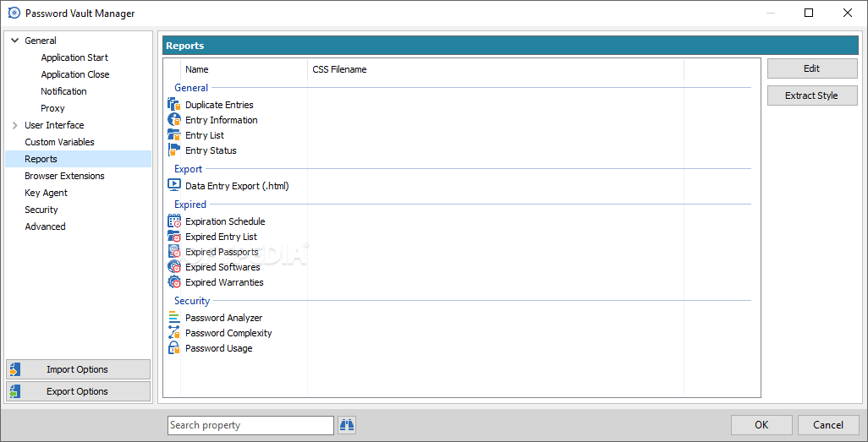The width and height of the screenshot is (868, 442).
Task: Click the Duplicate Entries report icon
Action: point(173,105)
